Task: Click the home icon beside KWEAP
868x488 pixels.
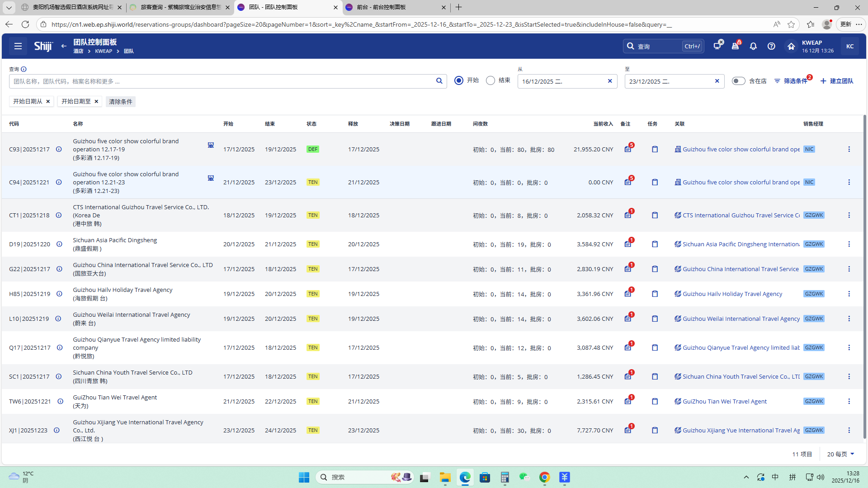Action: (x=791, y=46)
